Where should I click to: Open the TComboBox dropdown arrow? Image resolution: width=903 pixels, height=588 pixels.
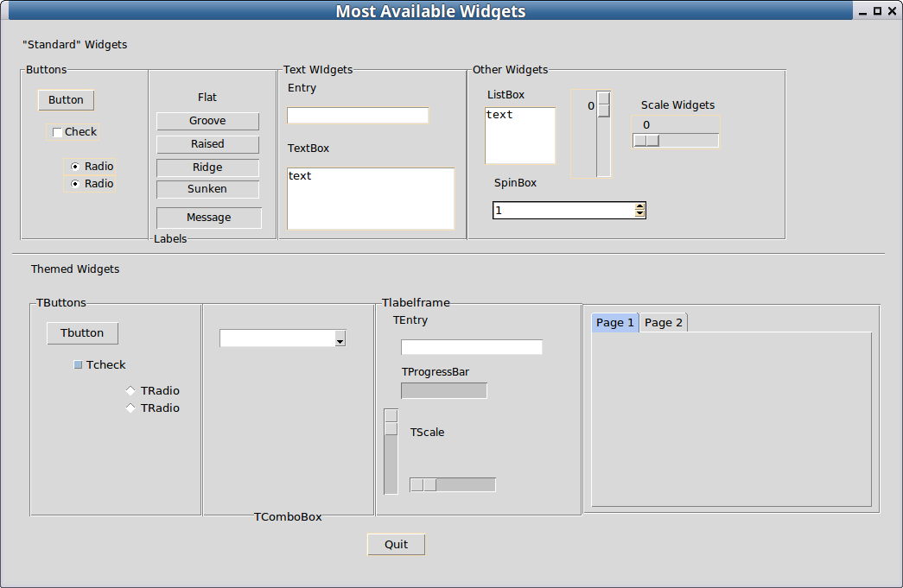(340, 339)
